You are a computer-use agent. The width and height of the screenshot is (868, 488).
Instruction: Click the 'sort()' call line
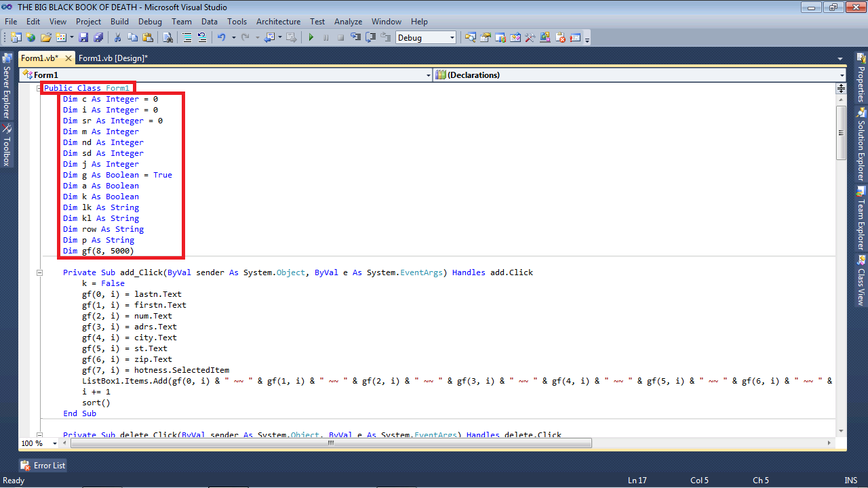96,403
